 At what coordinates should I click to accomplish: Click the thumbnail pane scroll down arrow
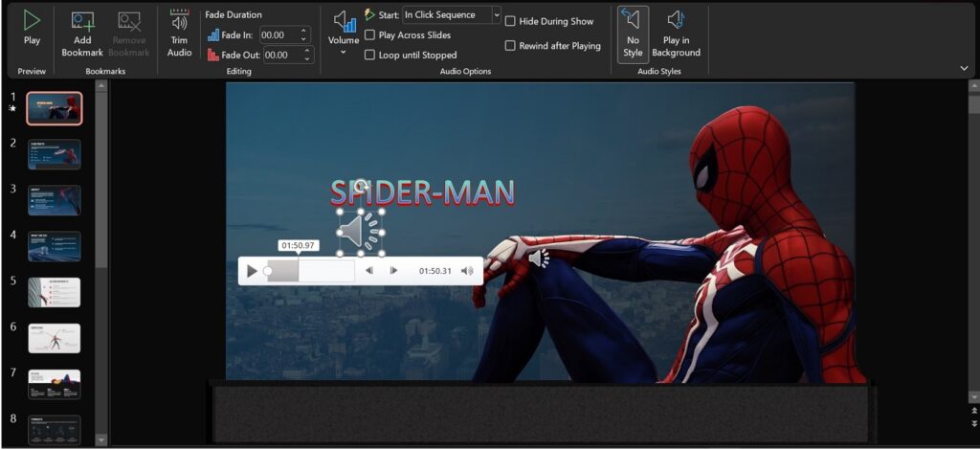(100, 440)
